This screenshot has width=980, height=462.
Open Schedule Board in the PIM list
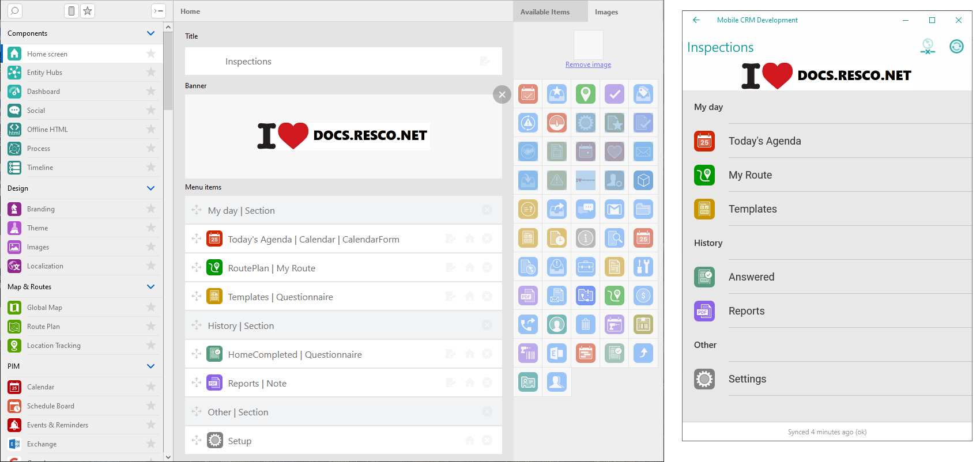click(x=50, y=406)
